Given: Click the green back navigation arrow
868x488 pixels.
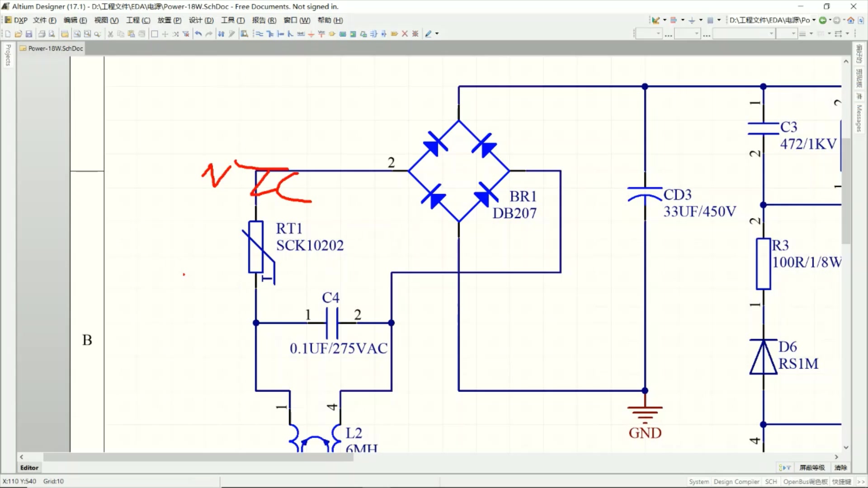Looking at the screenshot, I should pos(823,20).
